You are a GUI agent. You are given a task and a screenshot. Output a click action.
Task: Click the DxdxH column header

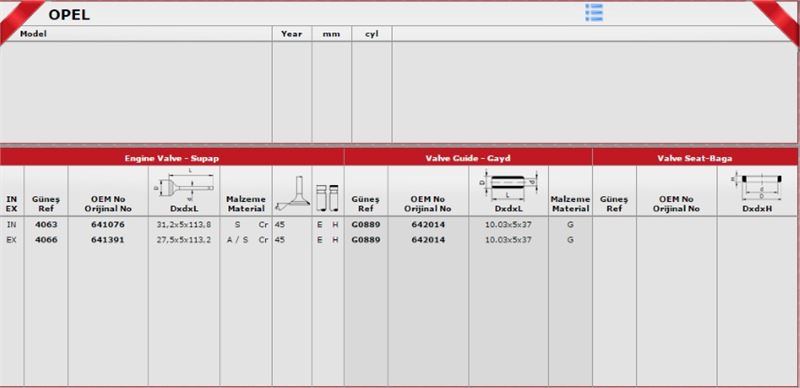pyautogui.click(x=757, y=208)
